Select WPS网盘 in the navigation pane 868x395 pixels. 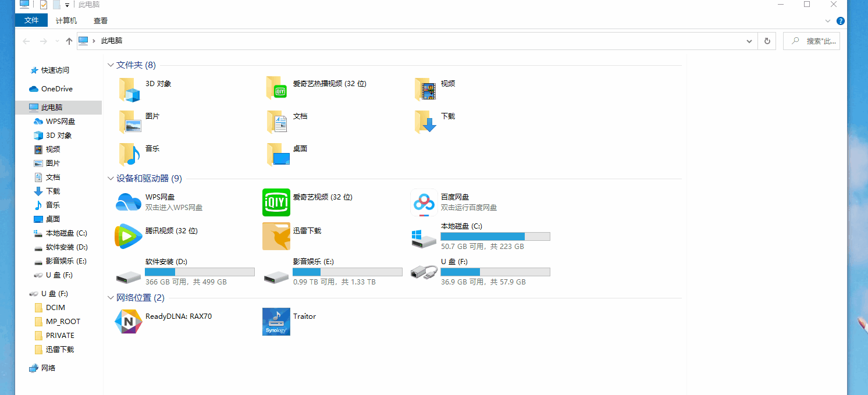click(x=61, y=122)
